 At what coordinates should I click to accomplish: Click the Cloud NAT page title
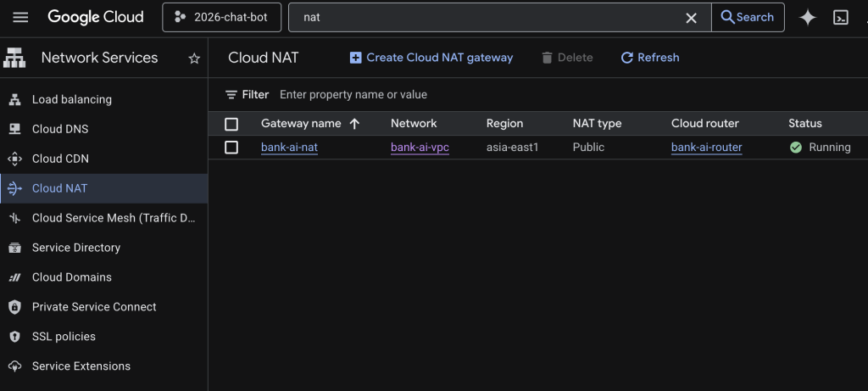(x=263, y=58)
